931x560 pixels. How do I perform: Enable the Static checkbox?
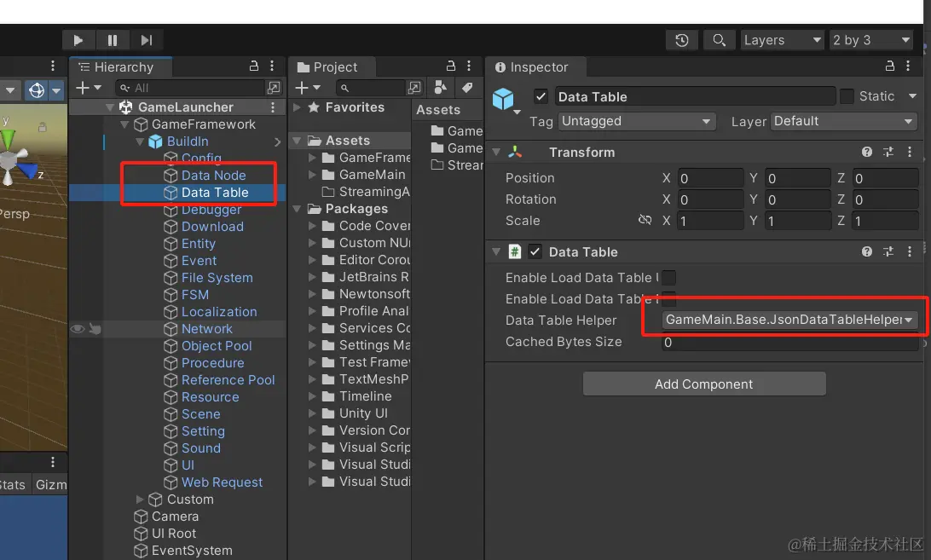847,96
